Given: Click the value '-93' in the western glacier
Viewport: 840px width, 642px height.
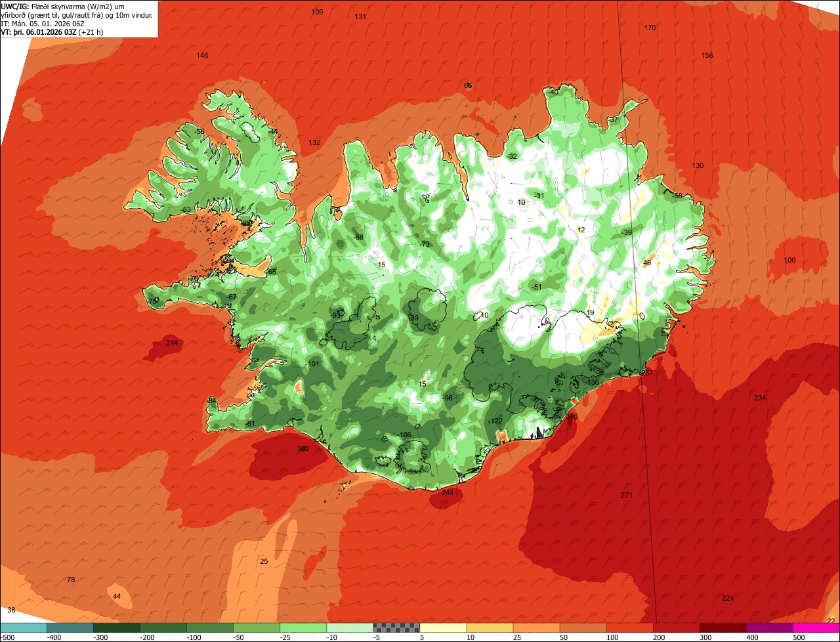Looking at the screenshot, I should click(x=336, y=315).
